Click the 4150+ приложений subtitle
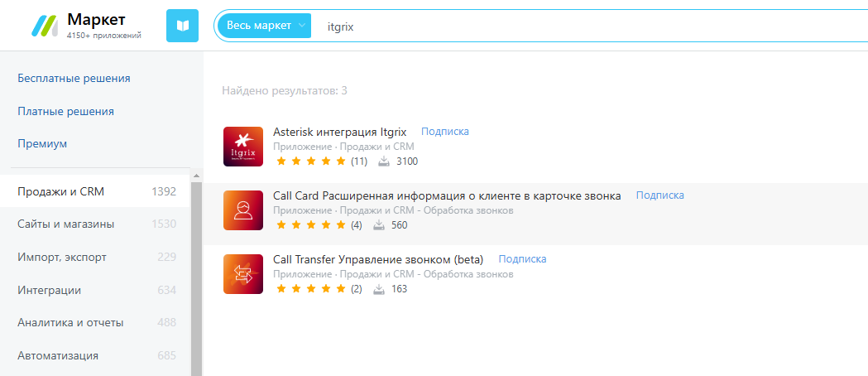 pyautogui.click(x=103, y=36)
